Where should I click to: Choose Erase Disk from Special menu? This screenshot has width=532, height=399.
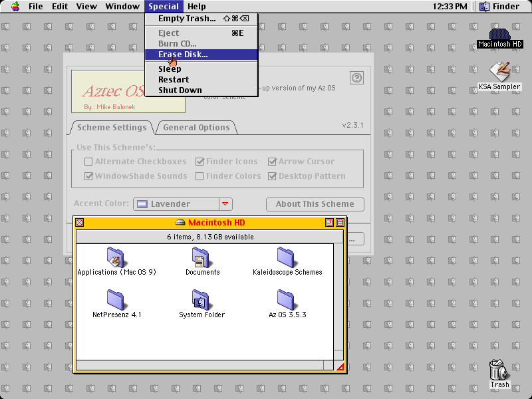201,55
